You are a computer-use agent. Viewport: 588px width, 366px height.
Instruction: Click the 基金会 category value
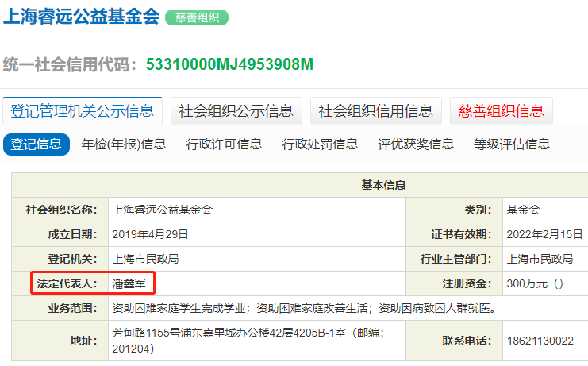524,210
